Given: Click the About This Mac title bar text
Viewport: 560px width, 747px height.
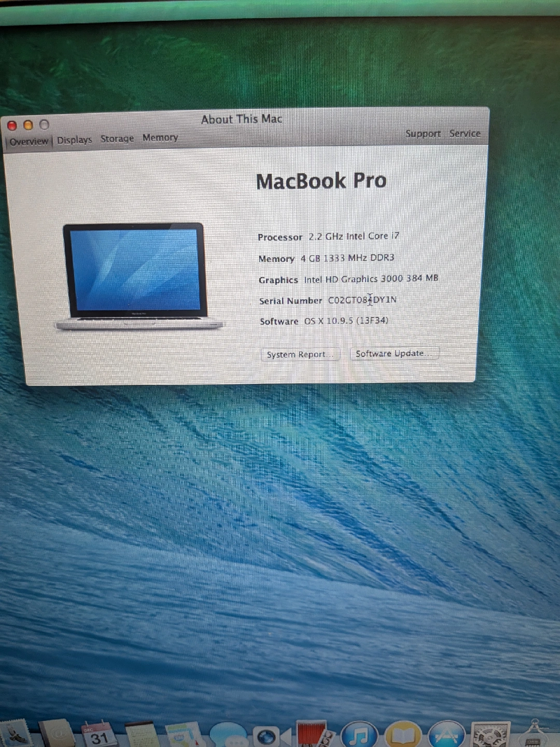Looking at the screenshot, I should pos(242,119).
